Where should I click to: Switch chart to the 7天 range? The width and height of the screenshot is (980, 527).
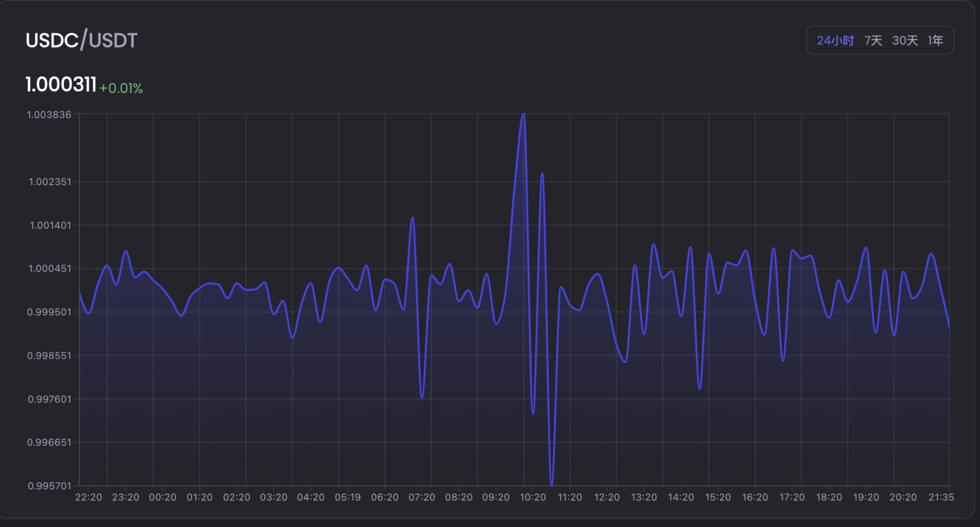coord(873,41)
